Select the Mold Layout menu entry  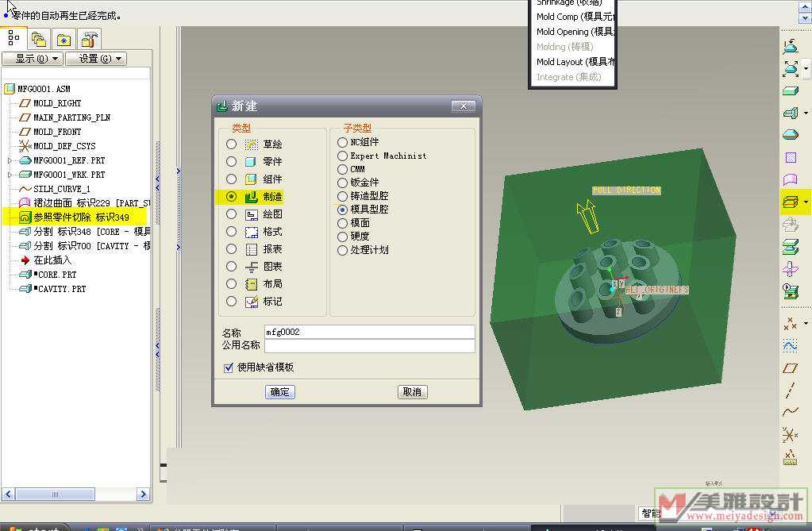click(x=571, y=62)
